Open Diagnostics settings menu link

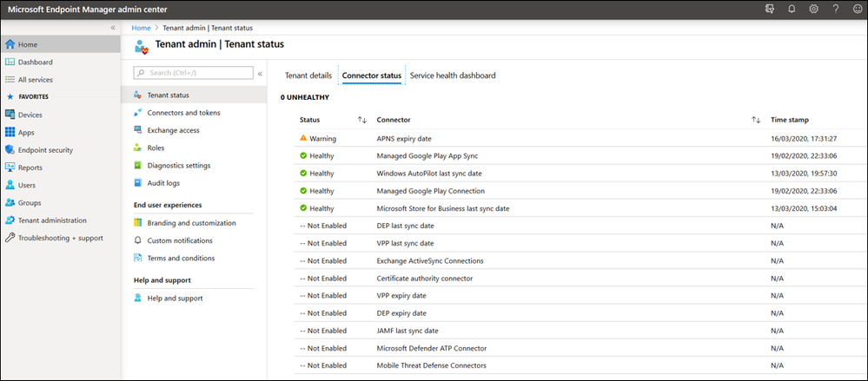pyautogui.click(x=179, y=166)
